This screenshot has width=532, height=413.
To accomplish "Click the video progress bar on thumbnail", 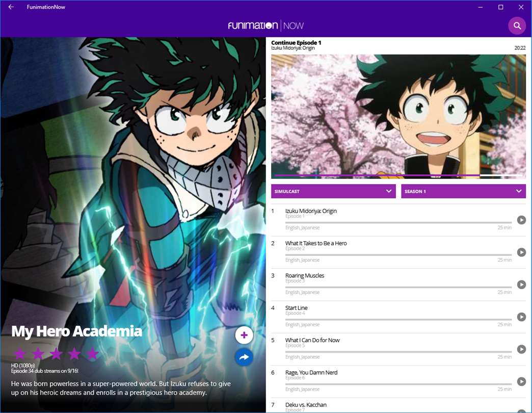I will coord(398,175).
